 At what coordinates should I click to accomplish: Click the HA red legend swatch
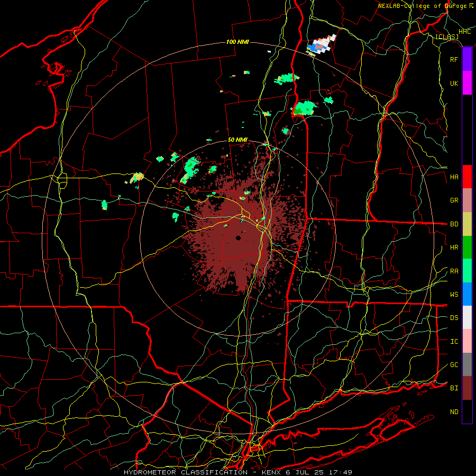[x=467, y=177]
